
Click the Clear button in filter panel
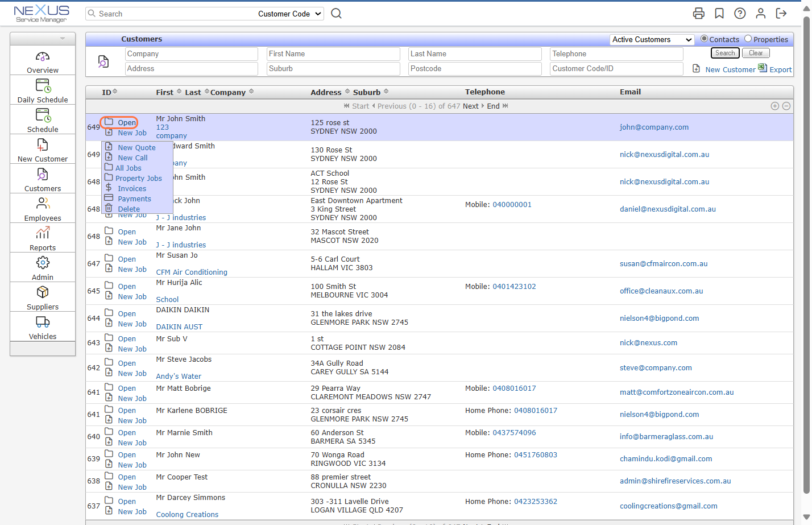756,53
